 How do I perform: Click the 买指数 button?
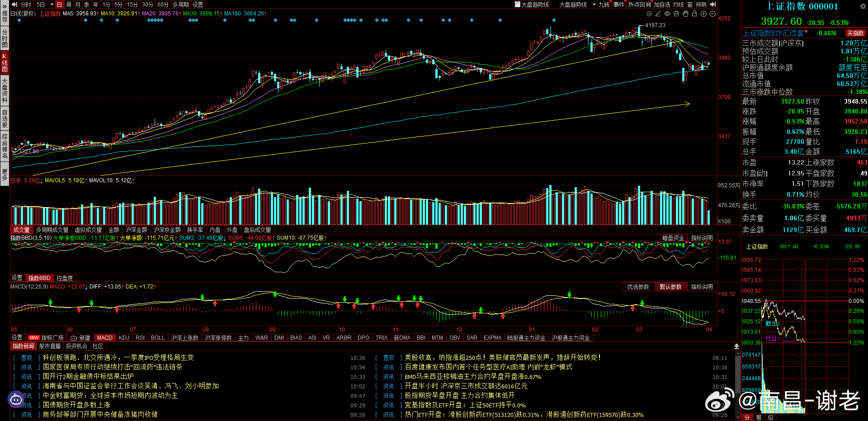tap(855, 33)
